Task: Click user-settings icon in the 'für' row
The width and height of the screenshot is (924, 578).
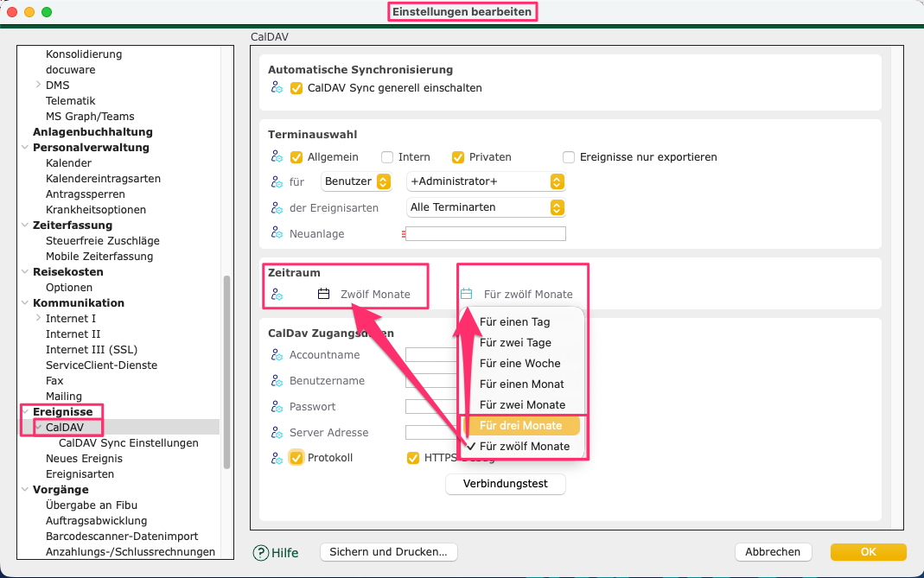Action: click(277, 182)
